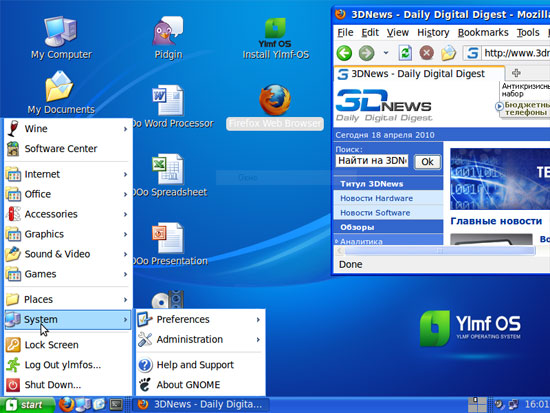
Task: Click Firefox back arrow button
Action: 344,53
